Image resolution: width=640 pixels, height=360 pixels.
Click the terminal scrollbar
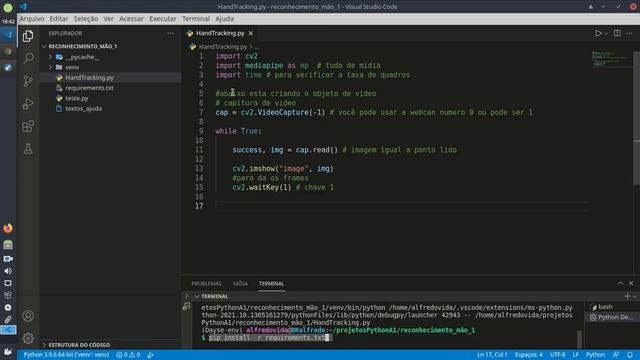click(579, 339)
